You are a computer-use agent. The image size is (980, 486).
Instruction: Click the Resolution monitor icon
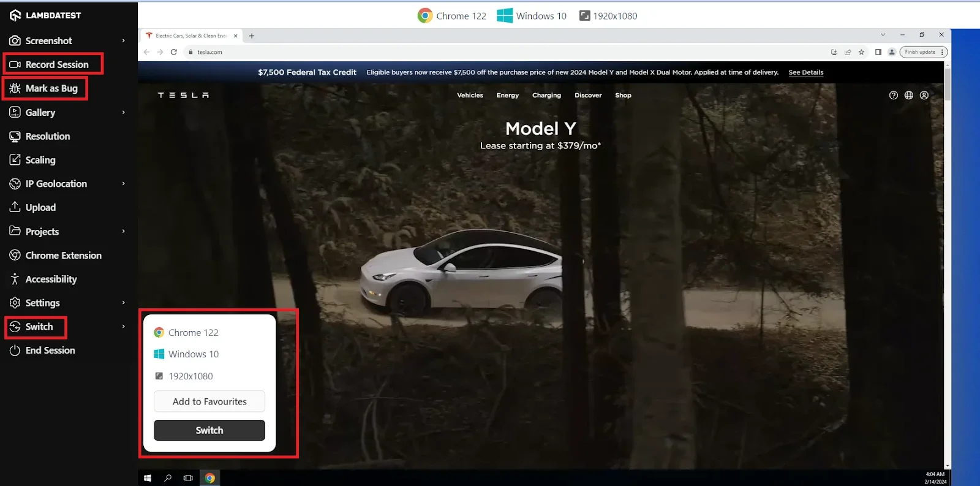click(15, 136)
